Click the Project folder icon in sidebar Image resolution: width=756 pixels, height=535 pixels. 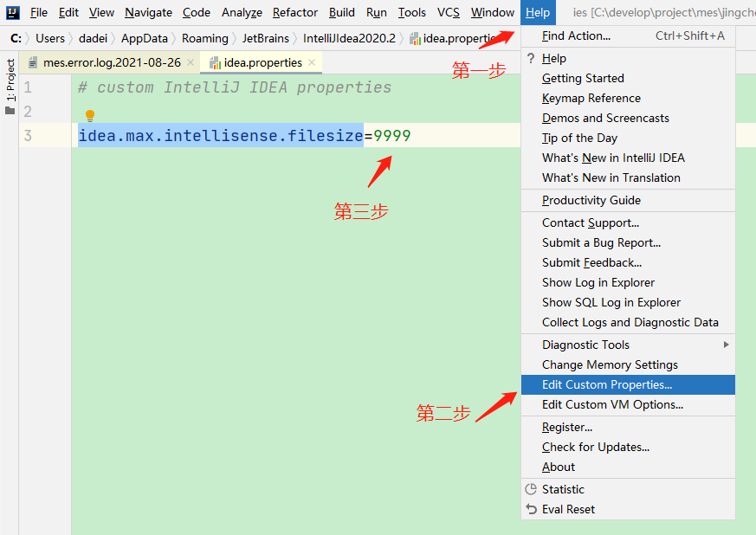pos(10,111)
